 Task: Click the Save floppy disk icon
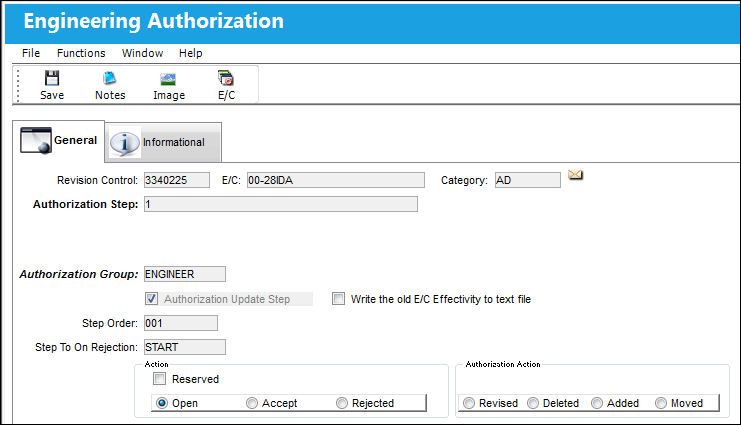pos(52,78)
